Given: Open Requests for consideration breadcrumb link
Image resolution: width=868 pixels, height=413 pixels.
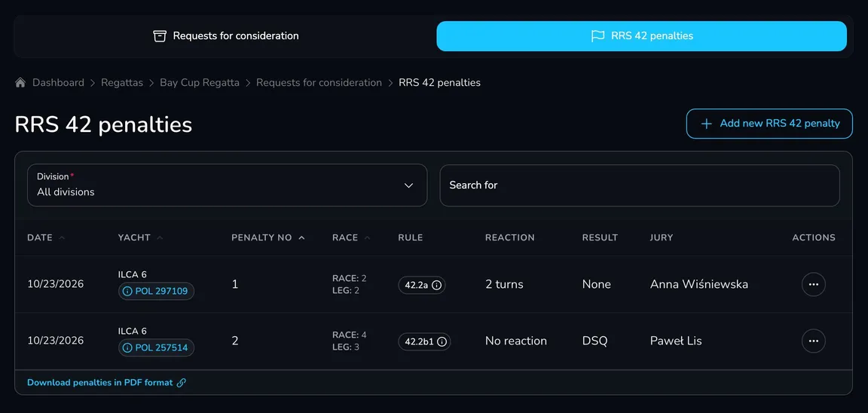Looking at the screenshot, I should tap(319, 82).
